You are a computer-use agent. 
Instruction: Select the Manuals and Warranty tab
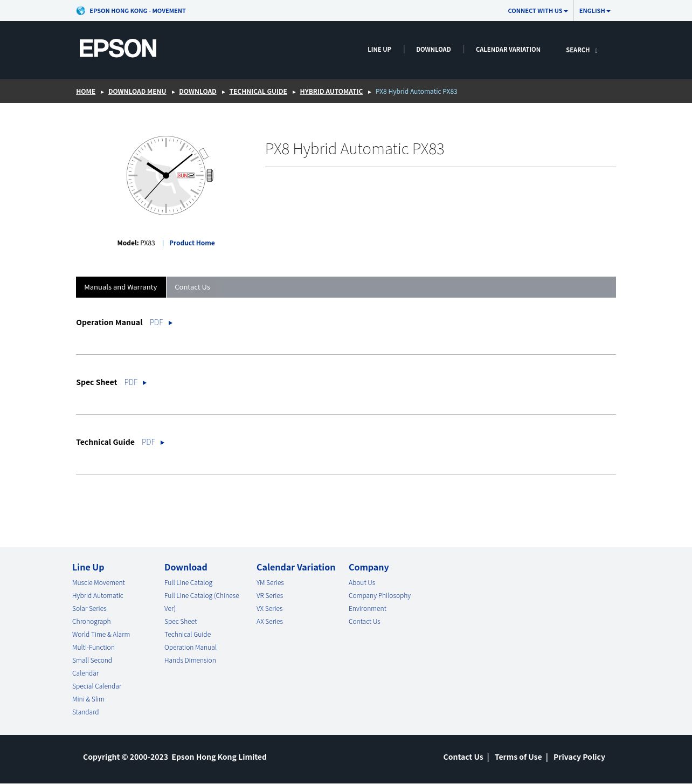121,287
